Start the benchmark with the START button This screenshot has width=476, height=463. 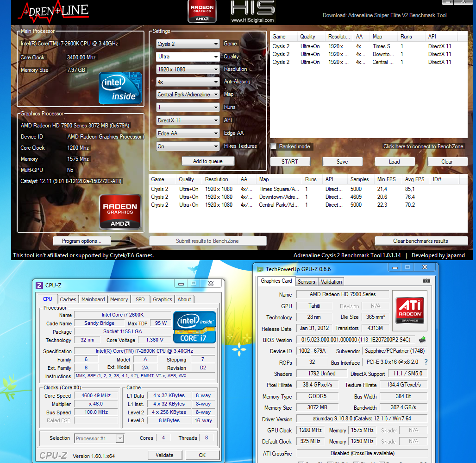click(x=290, y=162)
